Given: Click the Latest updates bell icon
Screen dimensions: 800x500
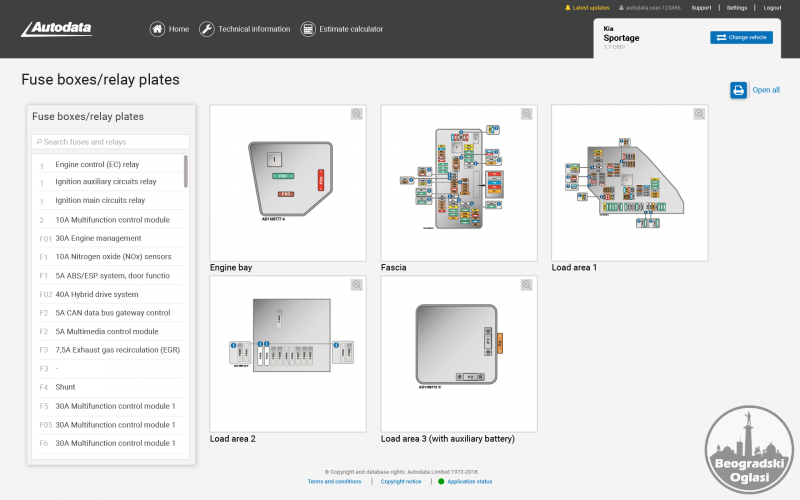Looking at the screenshot, I should click(x=567, y=8).
